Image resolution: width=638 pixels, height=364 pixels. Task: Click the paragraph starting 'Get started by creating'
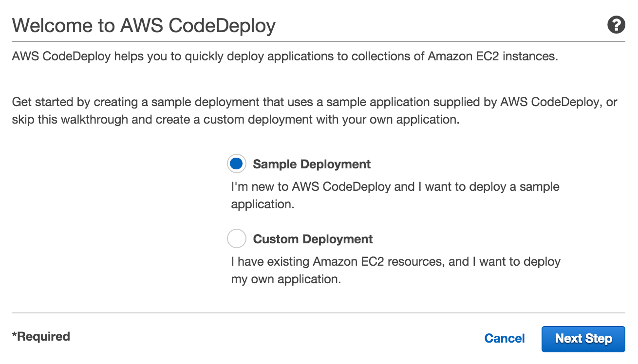(x=315, y=111)
